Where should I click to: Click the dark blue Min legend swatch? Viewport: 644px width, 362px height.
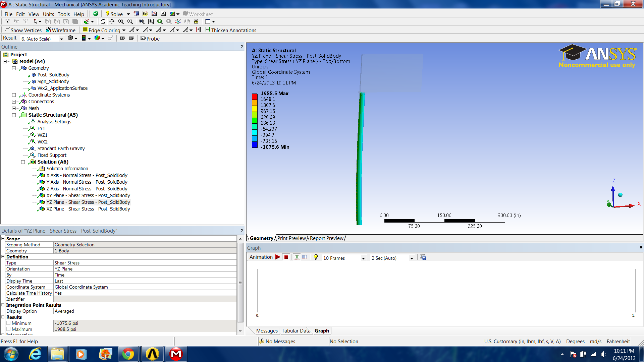pos(255,145)
